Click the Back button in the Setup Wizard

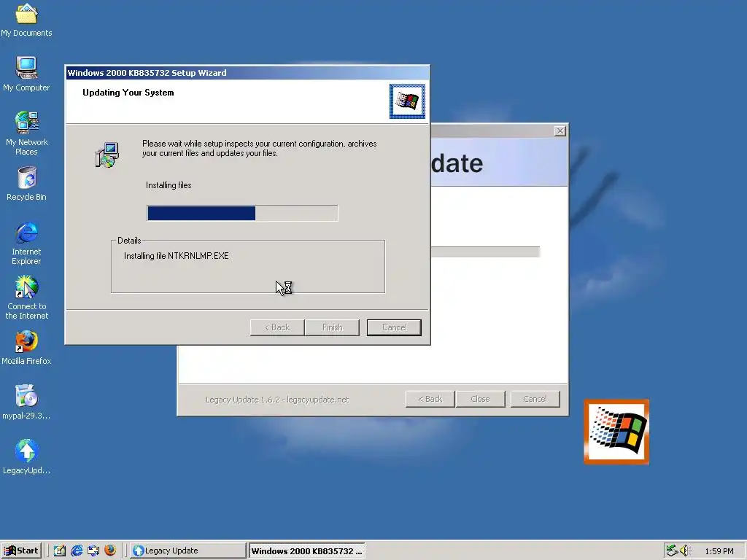(277, 327)
